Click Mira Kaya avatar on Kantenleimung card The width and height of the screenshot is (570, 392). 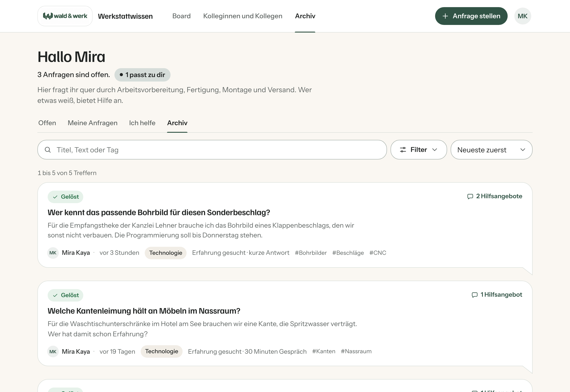point(53,351)
